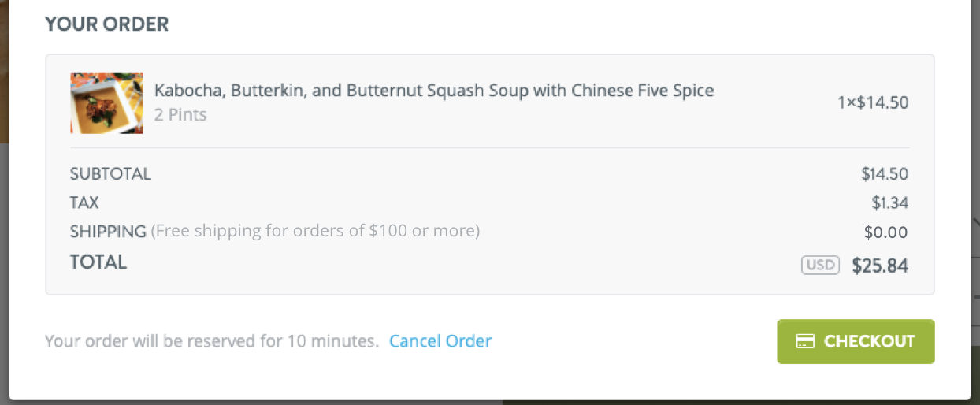Click the YOUR ORDER heading
The height and width of the screenshot is (405, 980).
pyautogui.click(x=107, y=24)
